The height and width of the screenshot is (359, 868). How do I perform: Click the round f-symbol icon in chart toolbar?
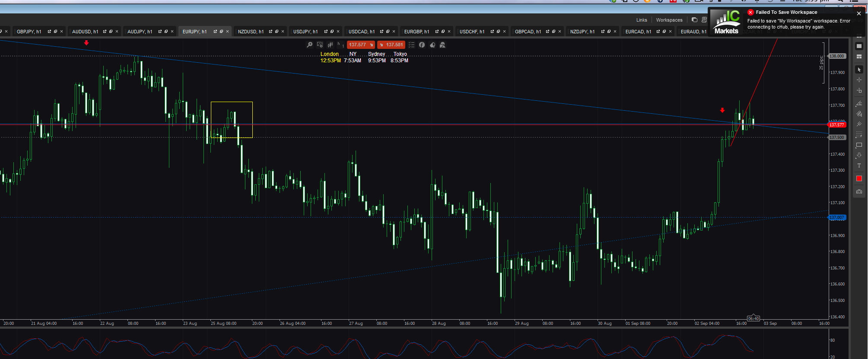[x=422, y=45]
